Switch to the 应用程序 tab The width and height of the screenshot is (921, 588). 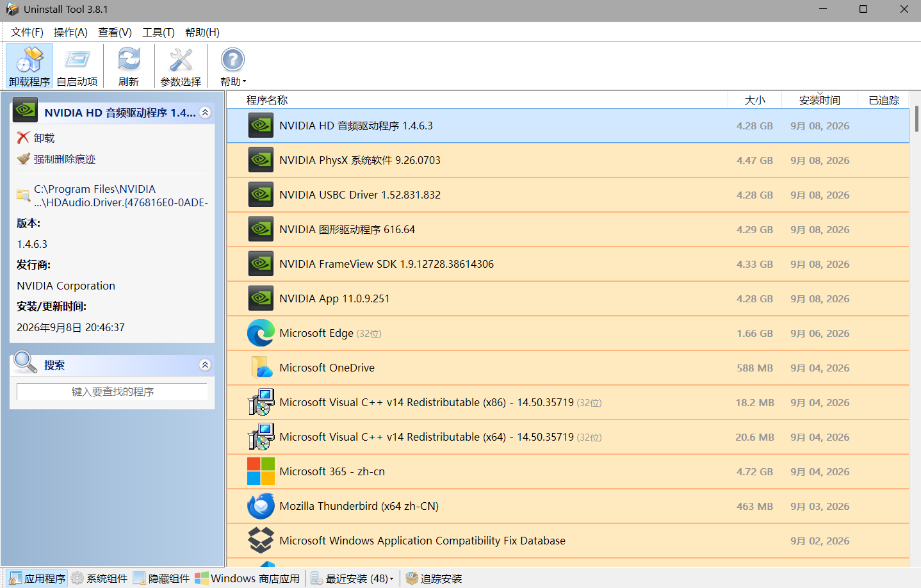[x=37, y=578]
